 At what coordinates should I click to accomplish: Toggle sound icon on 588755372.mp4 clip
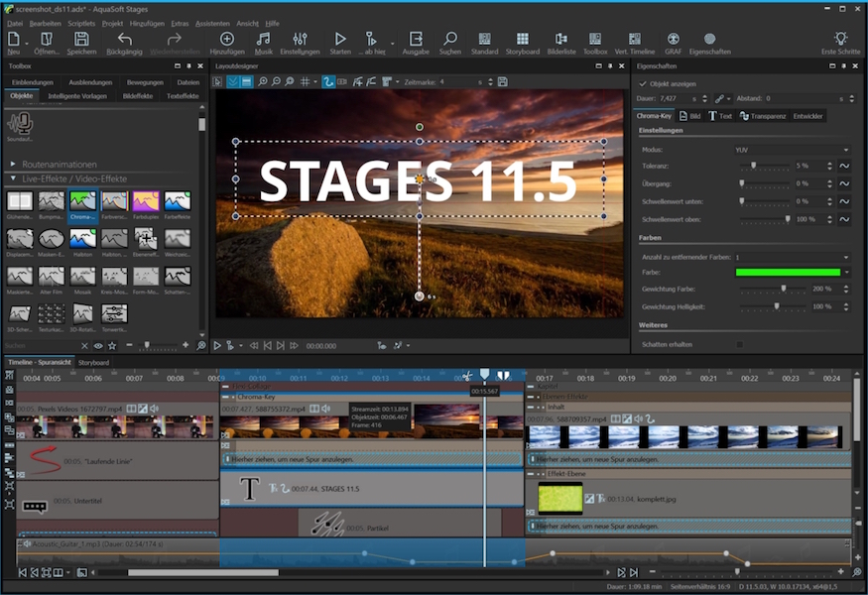click(326, 409)
